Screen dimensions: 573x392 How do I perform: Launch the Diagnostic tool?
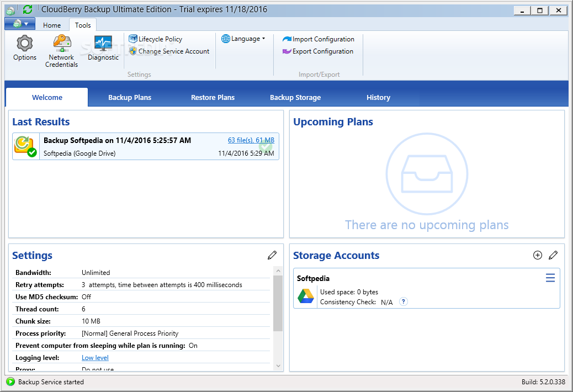[103, 48]
